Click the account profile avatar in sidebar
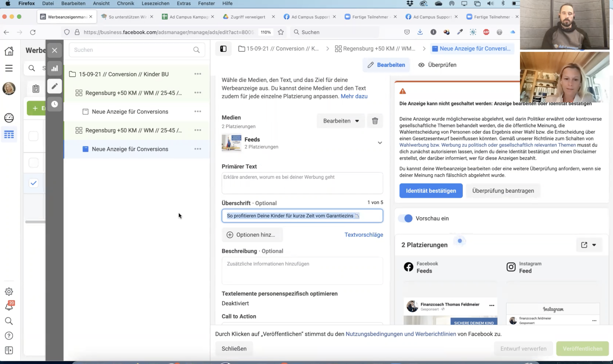Screen dimensions: 613x364 (x=9, y=89)
